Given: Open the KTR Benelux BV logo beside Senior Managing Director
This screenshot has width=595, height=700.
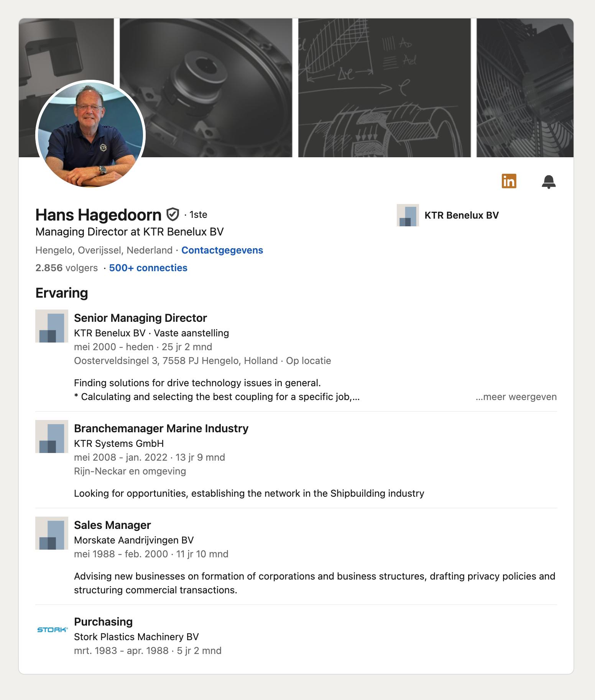Looking at the screenshot, I should point(52,326).
